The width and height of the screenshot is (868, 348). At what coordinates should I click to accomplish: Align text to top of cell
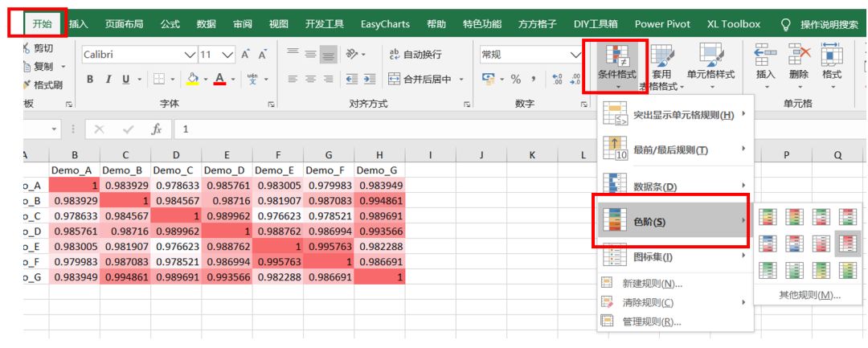293,54
